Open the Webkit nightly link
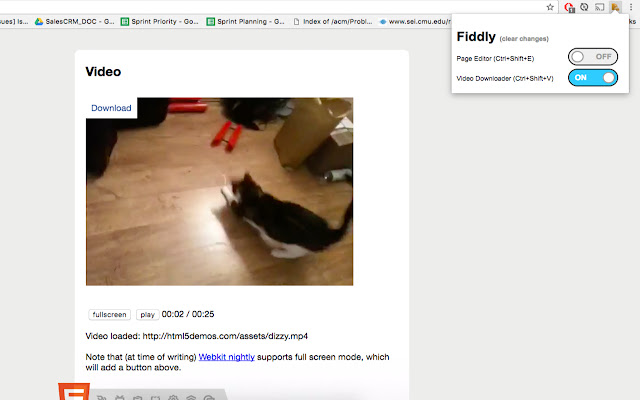Viewport: 640px width, 400px height. click(x=227, y=357)
